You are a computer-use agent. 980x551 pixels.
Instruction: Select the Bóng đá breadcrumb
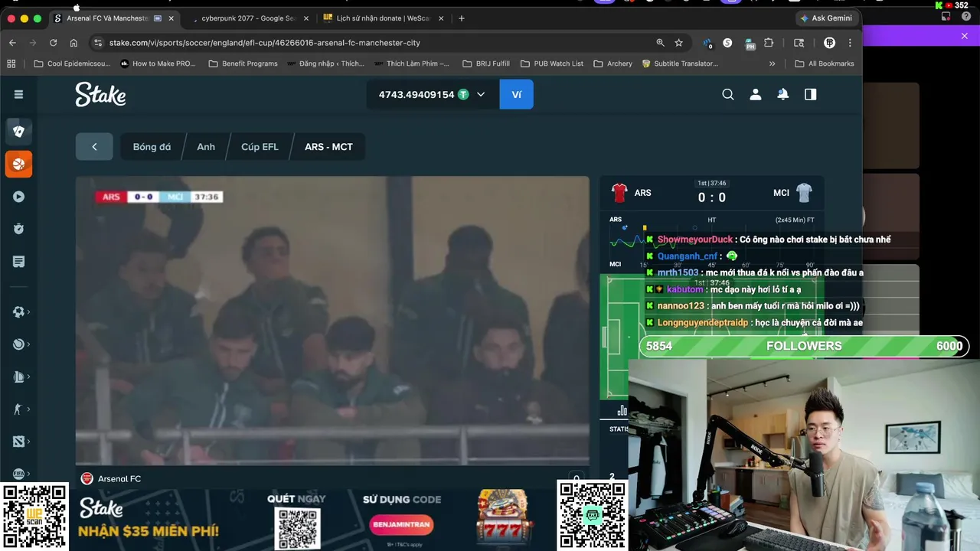click(152, 147)
